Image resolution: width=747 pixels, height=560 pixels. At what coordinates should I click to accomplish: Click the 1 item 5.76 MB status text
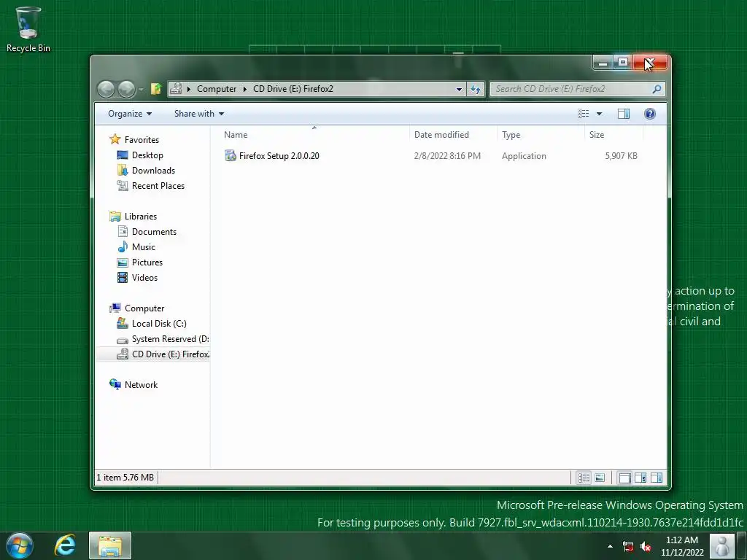point(125,478)
